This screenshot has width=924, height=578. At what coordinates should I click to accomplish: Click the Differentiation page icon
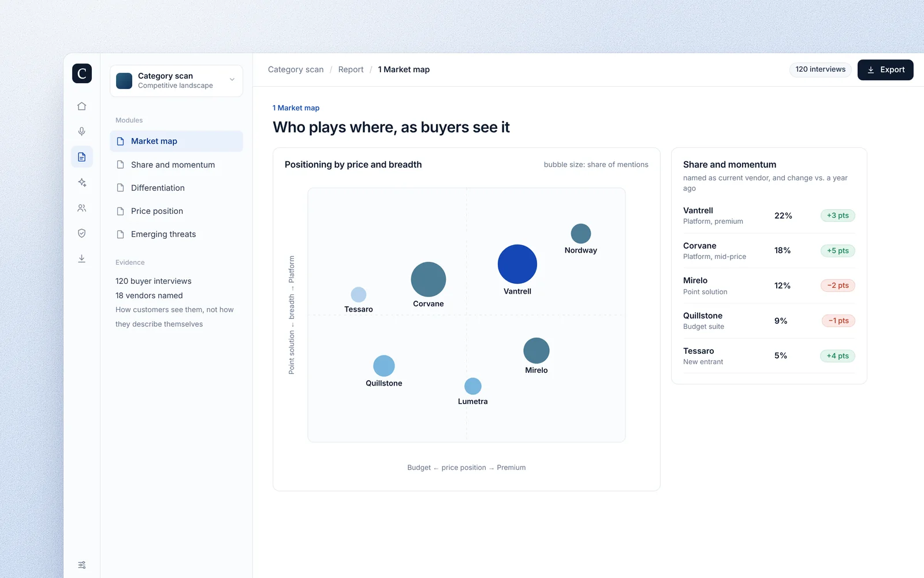pyautogui.click(x=121, y=188)
